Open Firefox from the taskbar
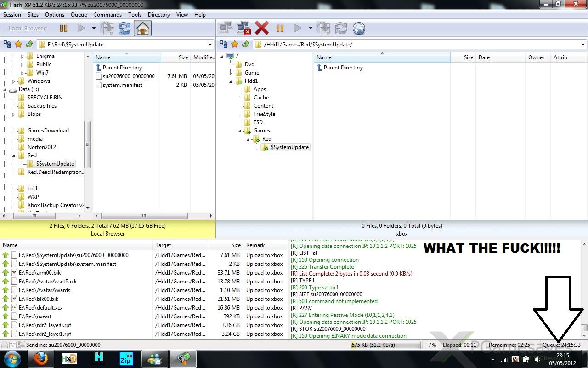Screen dimensions: 588x368 click(x=41, y=358)
